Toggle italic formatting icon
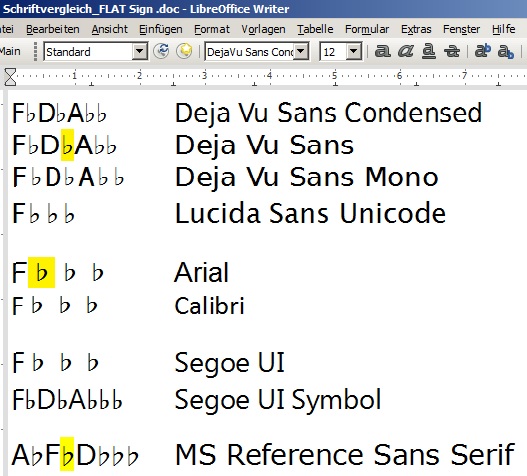This screenshot has height=476, width=527. [405, 51]
